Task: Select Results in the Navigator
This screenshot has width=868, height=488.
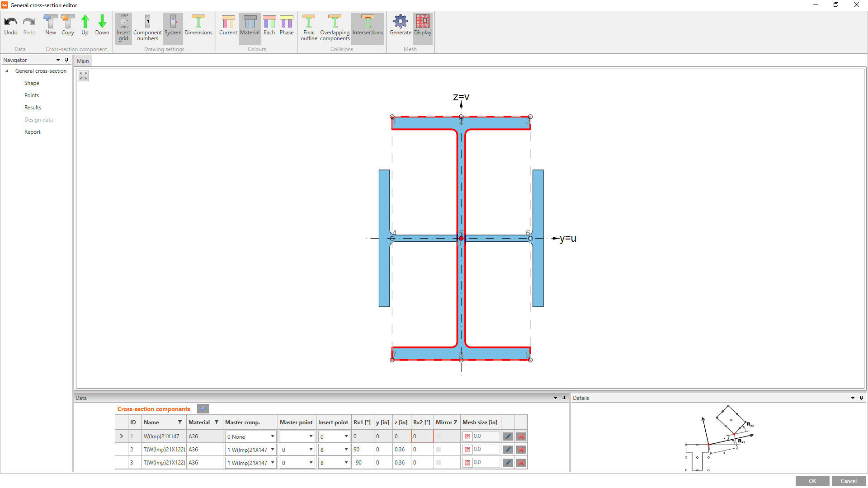Action: click(x=33, y=108)
